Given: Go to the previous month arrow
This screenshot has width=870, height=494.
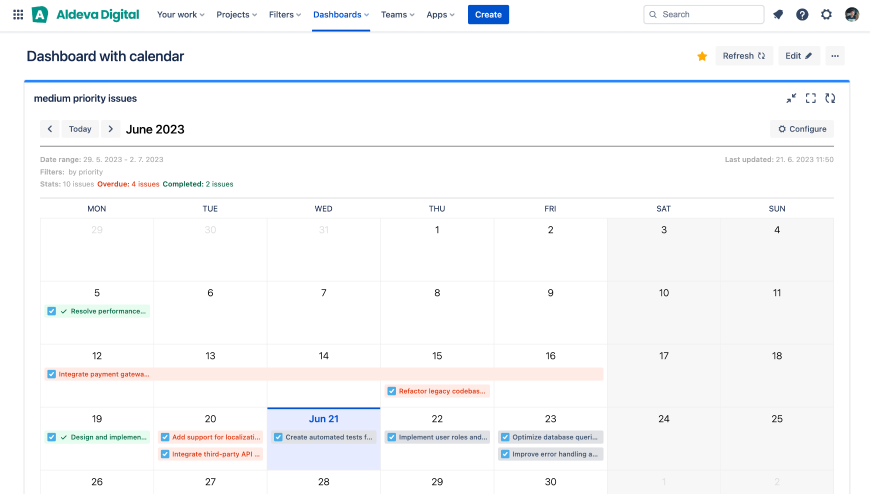Looking at the screenshot, I should tap(49, 129).
